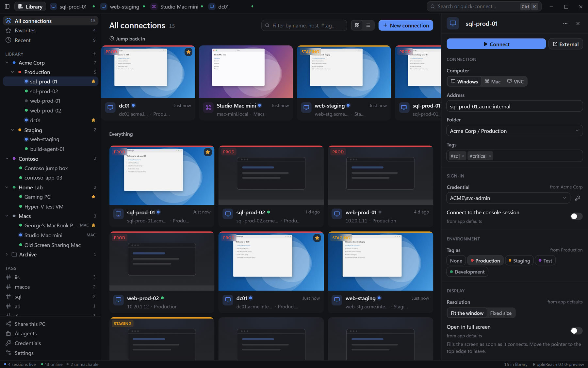The height and width of the screenshot is (368, 588).
Task: Select Windows computer type
Action: (464, 81)
